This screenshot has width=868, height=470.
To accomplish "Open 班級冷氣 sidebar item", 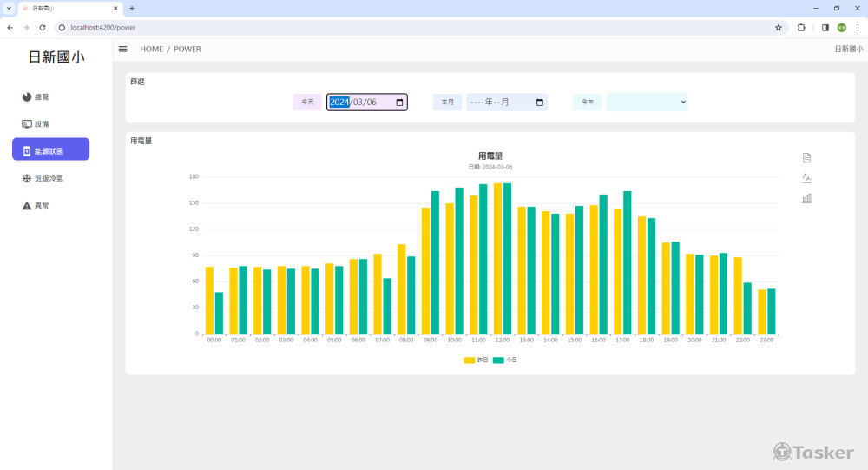I will pyautogui.click(x=49, y=178).
